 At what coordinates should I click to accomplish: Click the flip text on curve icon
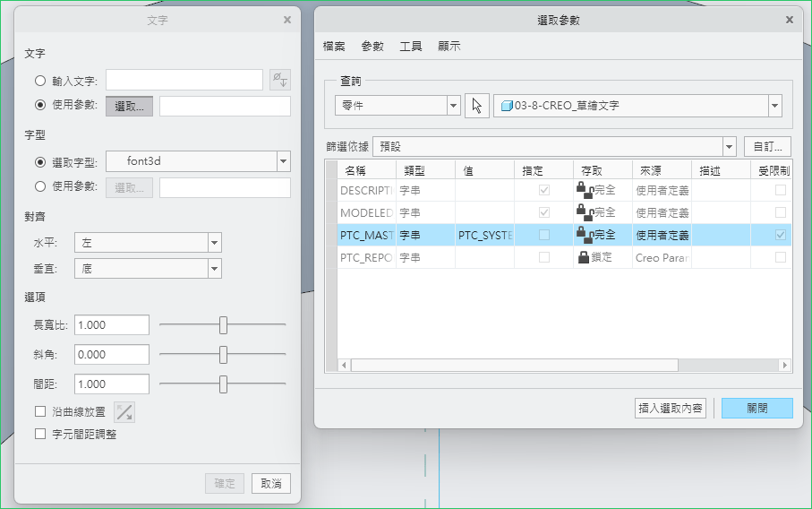click(x=124, y=412)
